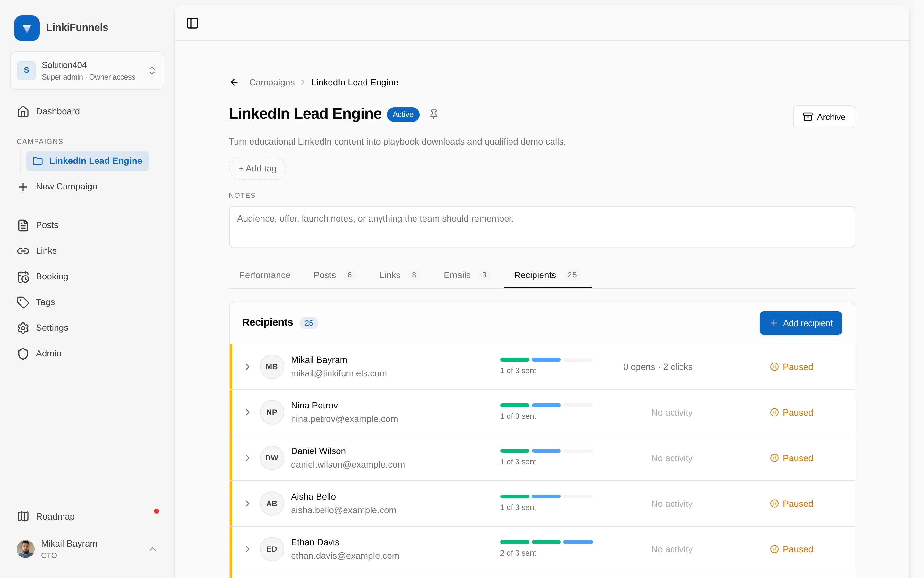Click the Dashboard home icon
924x578 pixels.
23,111
